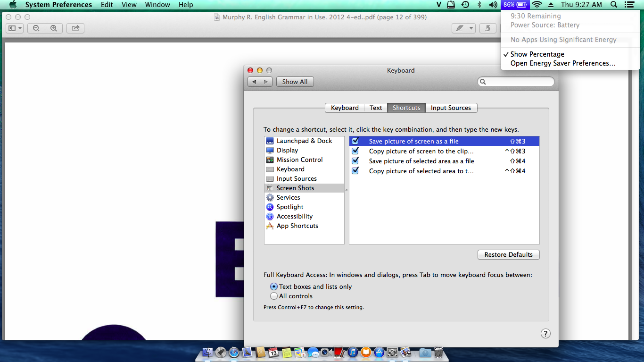Click Preview's zoom out magnifier
The image size is (644, 362).
[36, 28]
